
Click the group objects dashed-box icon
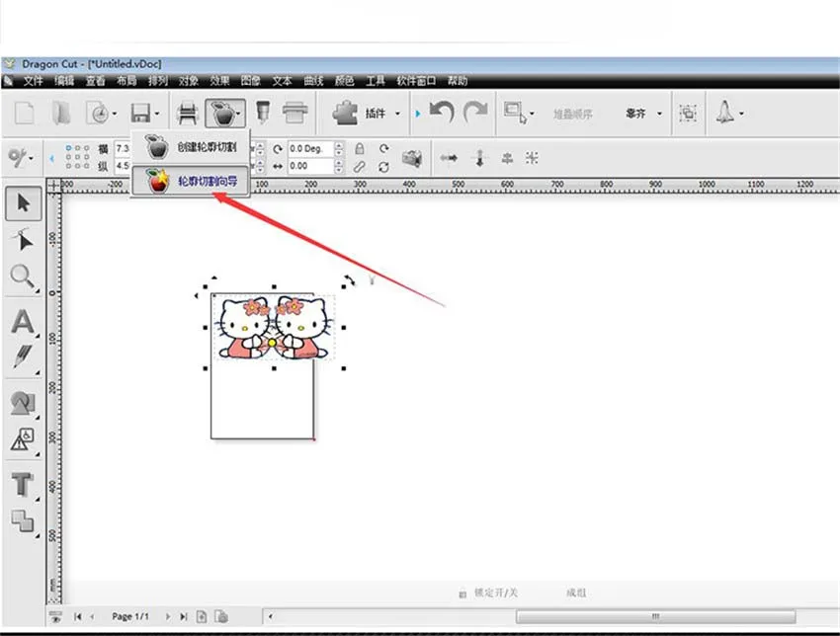click(688, 113)
